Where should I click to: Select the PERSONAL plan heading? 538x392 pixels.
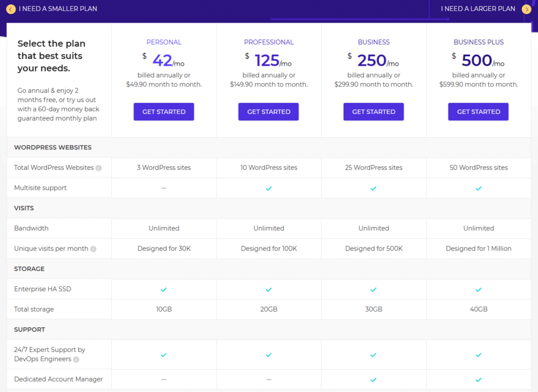click(x=164, y=42)
